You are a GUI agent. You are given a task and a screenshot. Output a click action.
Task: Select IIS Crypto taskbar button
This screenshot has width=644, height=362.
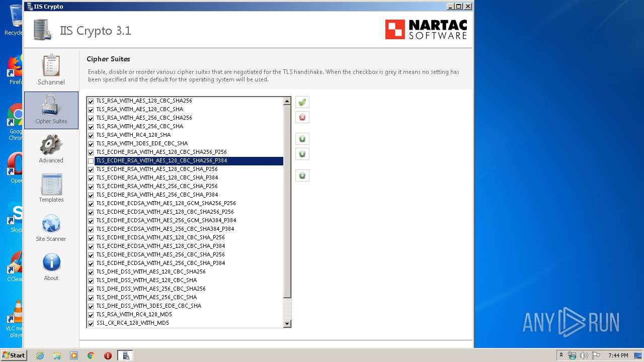click(x=125, y=355)
